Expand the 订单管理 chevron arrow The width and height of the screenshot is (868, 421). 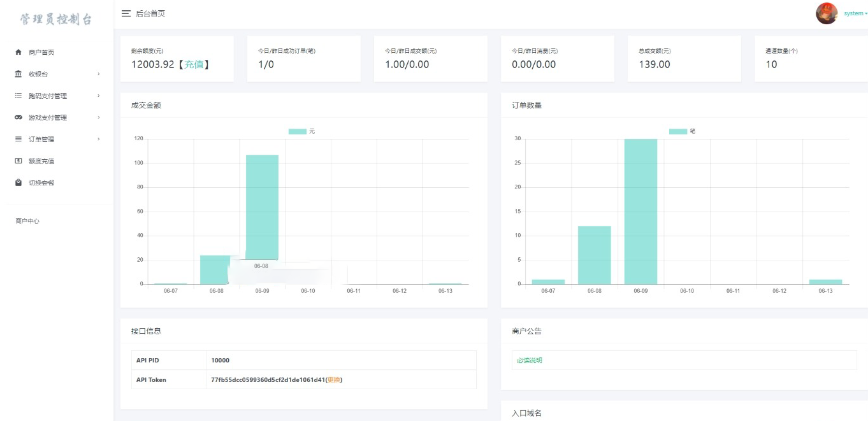[98, 139]
